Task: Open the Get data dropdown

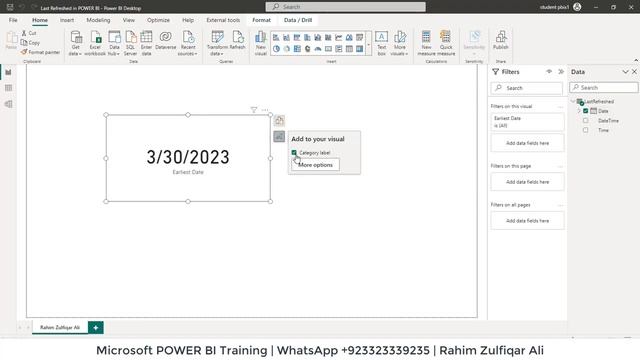Action: [76, 43]
